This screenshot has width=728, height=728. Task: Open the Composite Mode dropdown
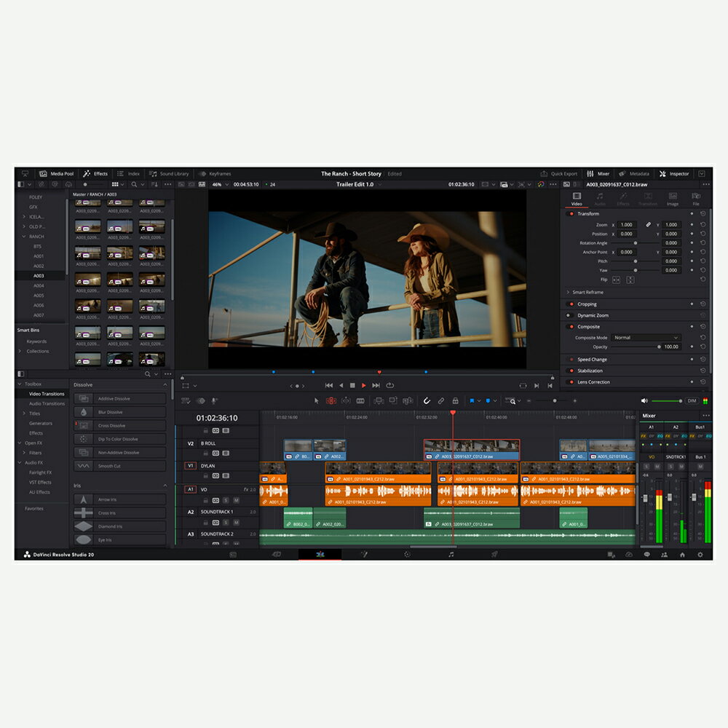click(646, 338)
